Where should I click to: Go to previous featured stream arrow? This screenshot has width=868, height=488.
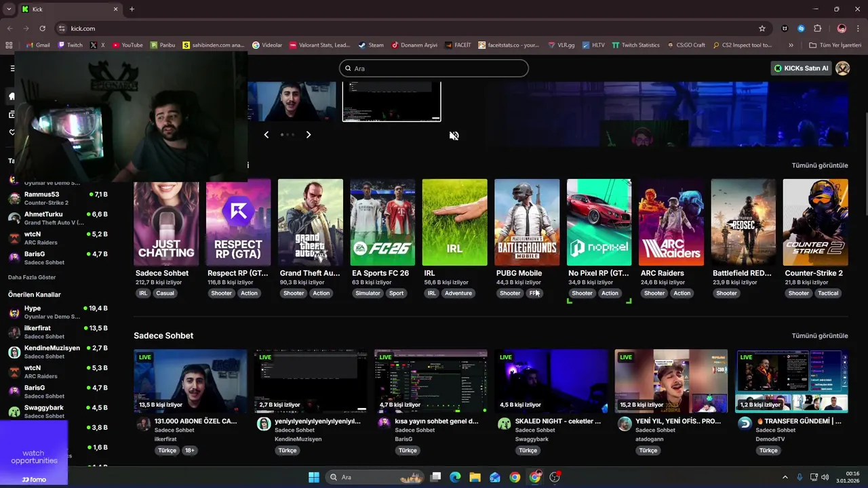(267, 135)
